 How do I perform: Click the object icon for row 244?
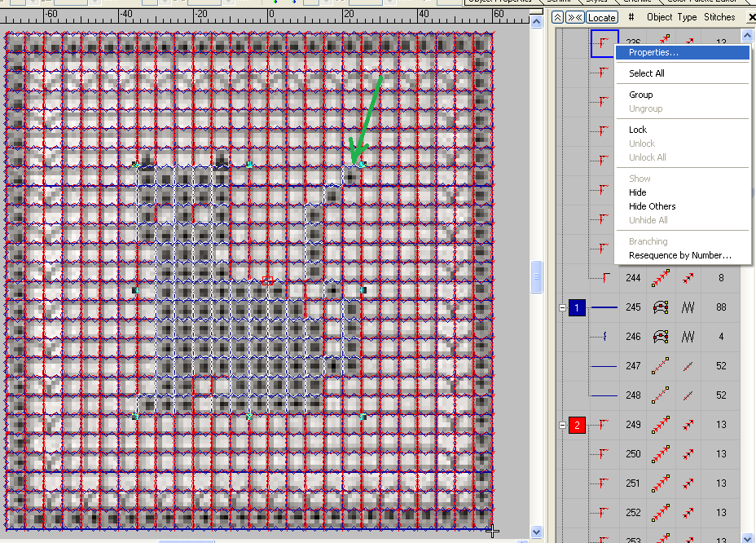tap(661, 278)
